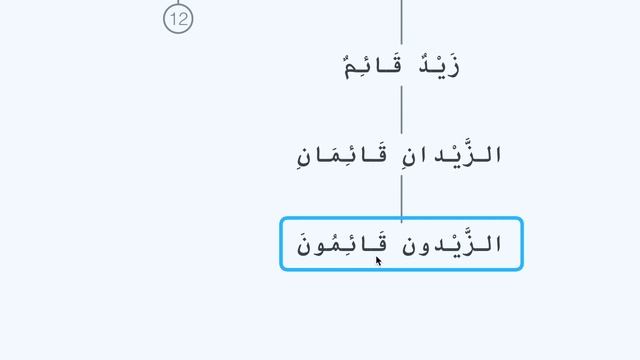Click the top edge of the selected node at the connector

tap(402, 218)
